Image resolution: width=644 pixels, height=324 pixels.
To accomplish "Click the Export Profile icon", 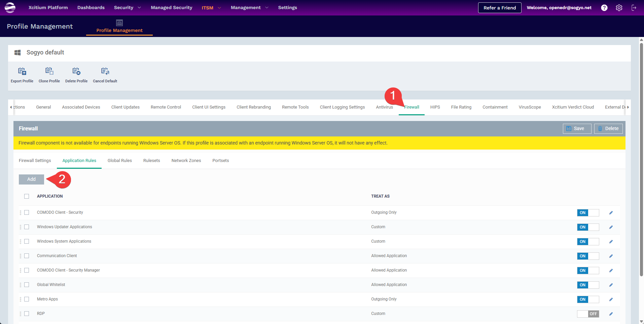I will tap(22, 71).
